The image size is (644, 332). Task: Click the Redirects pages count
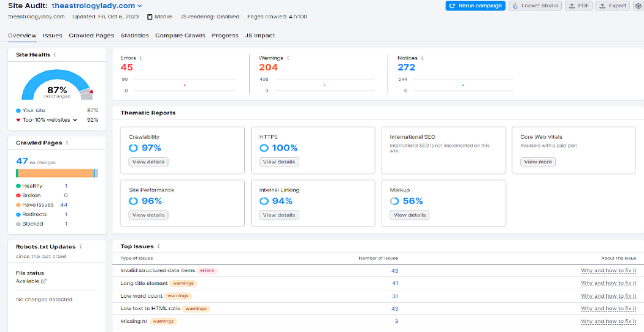pos(66,214)
